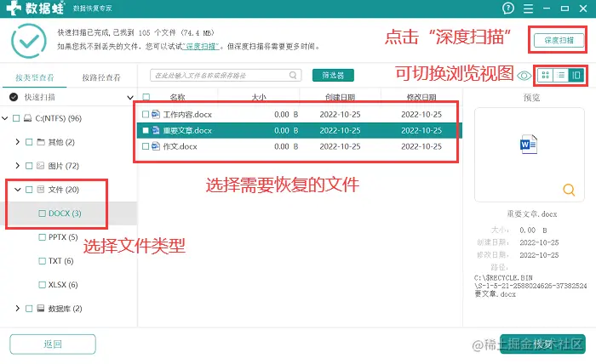The height and width of the screenshot is (364, 596).
Task: Toggle the select-all header checkbox
Action: [x=146, y=97]
